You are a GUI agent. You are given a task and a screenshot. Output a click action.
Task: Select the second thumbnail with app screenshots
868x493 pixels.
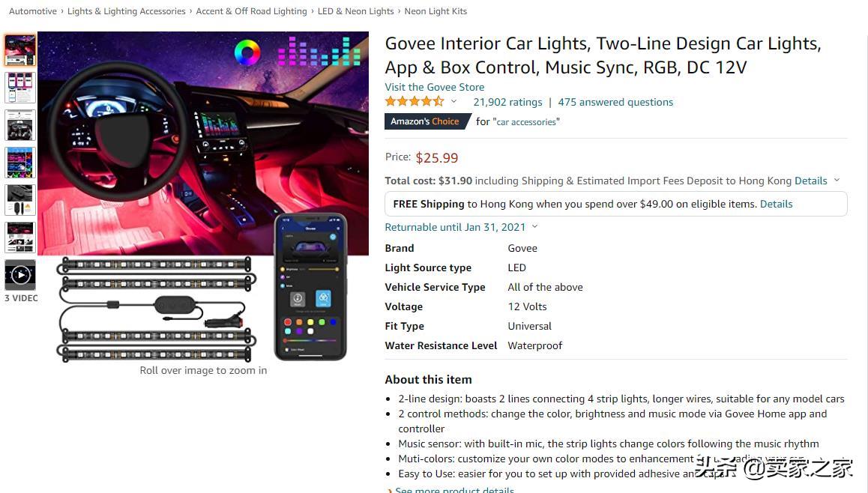click(x=20, y=88)
